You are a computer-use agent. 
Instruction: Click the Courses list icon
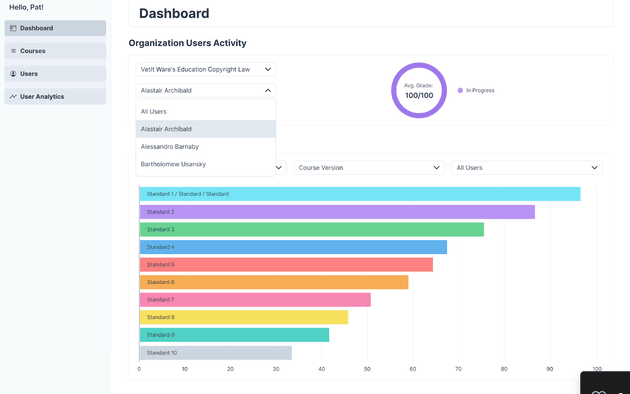(13, 51)
